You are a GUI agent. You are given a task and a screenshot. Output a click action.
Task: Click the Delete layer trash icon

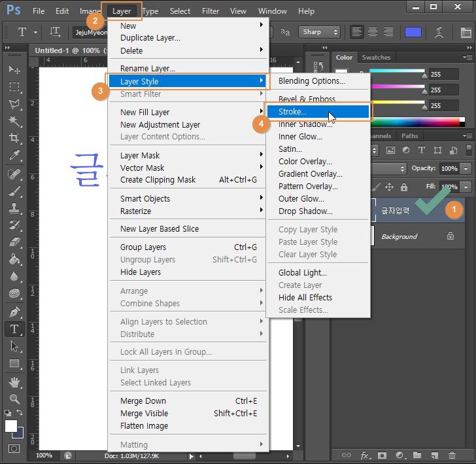[x=452, y=455]
